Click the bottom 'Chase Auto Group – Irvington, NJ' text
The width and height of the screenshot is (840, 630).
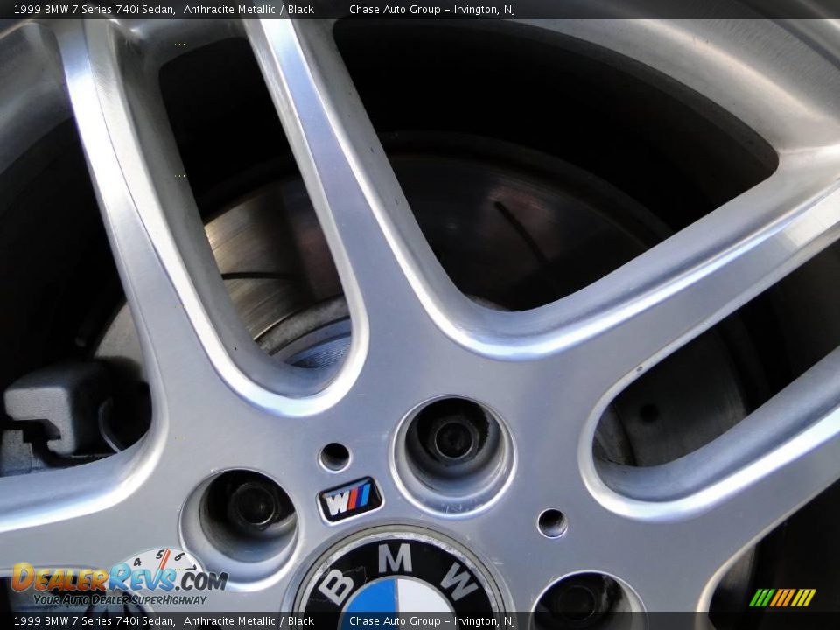pos(431,621)
